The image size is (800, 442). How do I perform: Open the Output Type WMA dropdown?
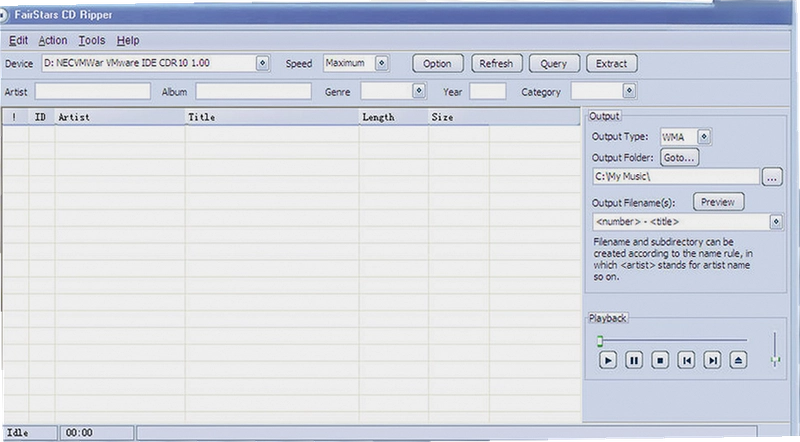(704, 137)
